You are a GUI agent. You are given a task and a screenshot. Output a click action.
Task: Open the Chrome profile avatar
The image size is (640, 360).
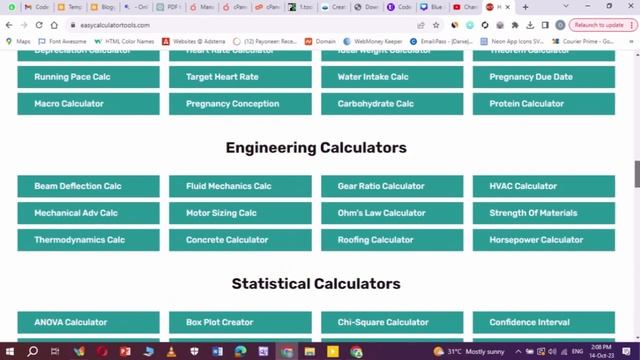(560, 25)
